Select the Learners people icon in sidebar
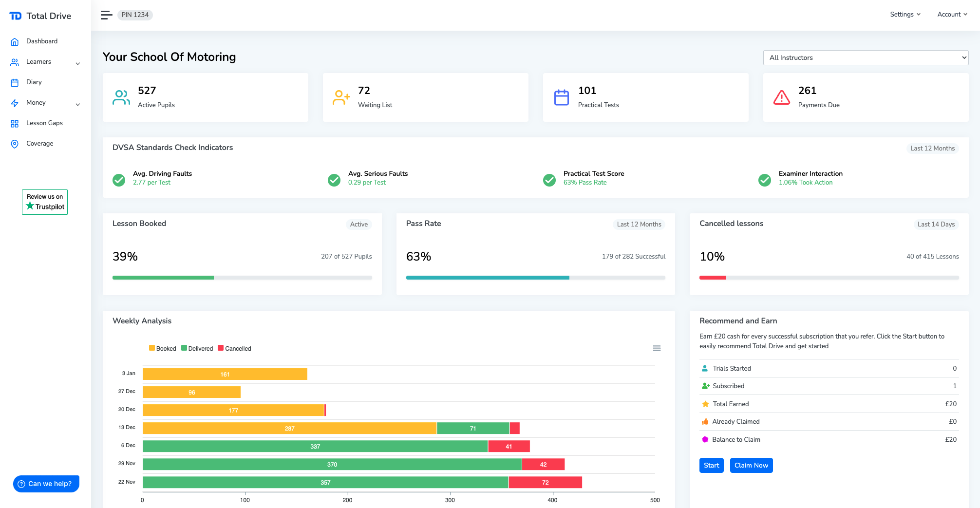The image size is (980, 508). (x=15, y=61)
